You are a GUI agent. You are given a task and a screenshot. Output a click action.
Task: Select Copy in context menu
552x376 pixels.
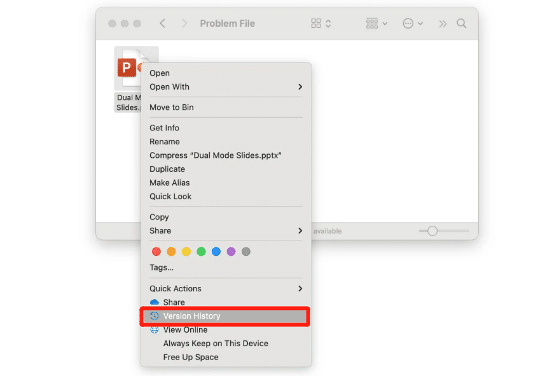click(226, 217)
